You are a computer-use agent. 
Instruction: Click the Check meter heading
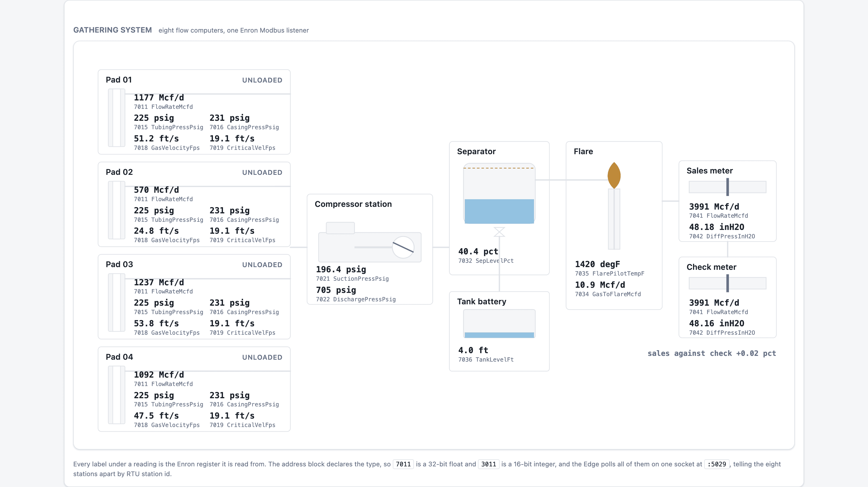coord(711,267)
